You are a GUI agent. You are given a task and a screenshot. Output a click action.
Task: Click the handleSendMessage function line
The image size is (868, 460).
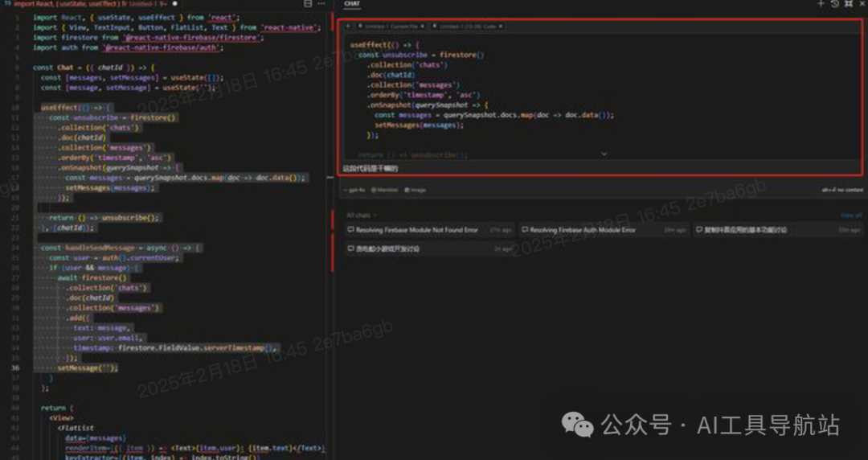[x=121, y=248]
